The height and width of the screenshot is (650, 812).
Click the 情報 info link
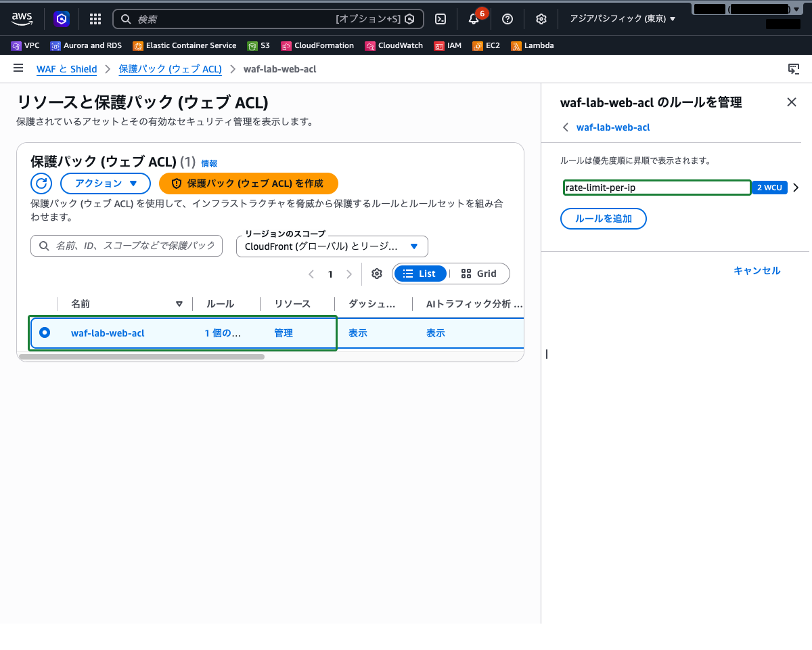[209, 163]
